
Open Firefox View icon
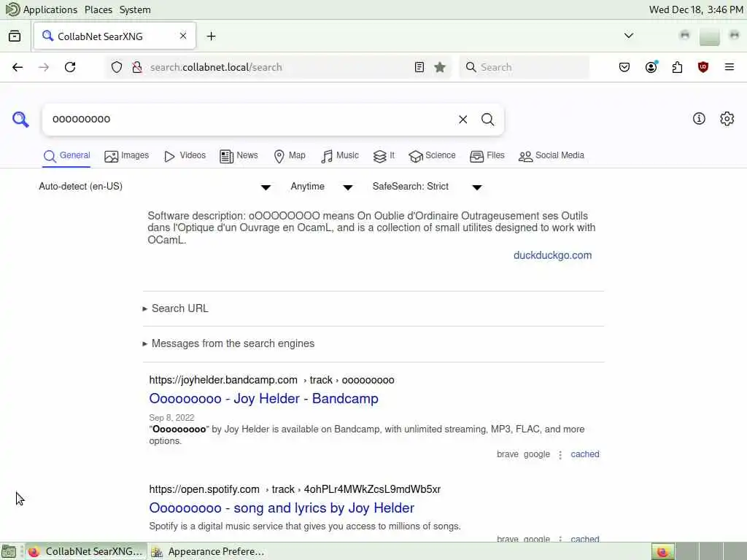click(15, 36)
